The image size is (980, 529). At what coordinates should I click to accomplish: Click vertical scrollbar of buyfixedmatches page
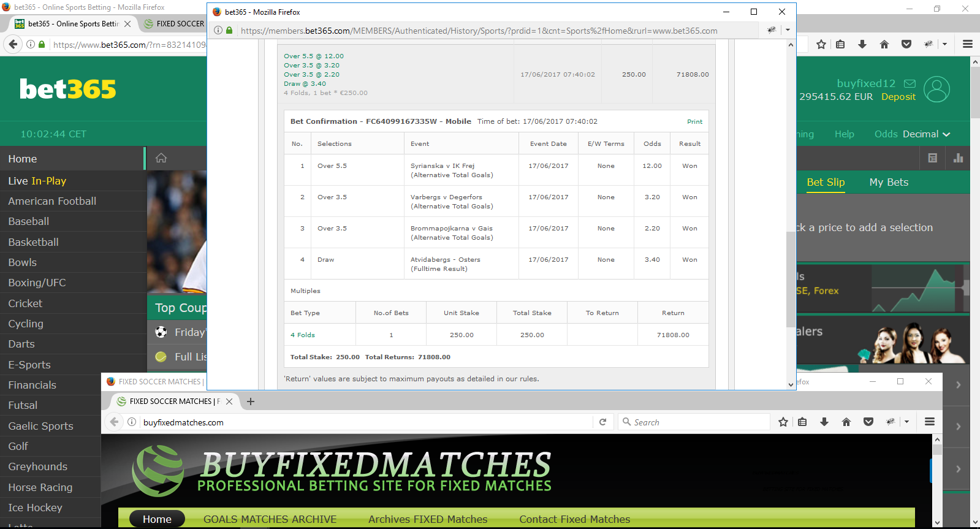[937, 449]
